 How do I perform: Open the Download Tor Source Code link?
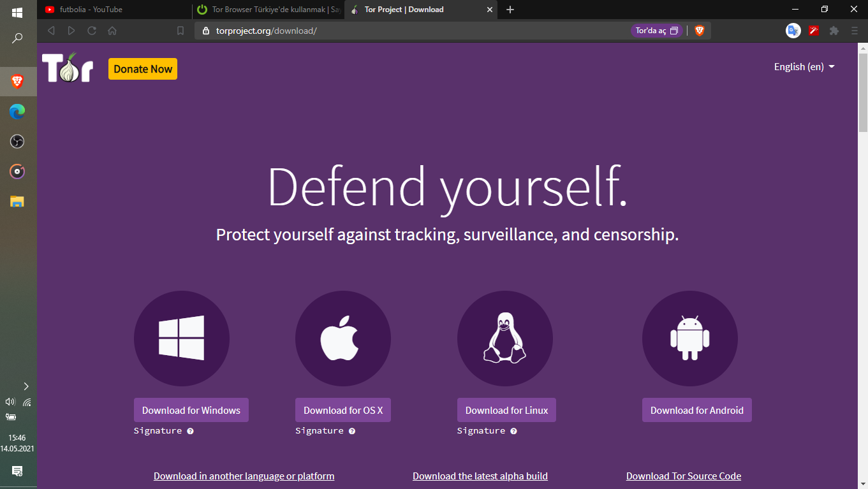pos(684,476)
